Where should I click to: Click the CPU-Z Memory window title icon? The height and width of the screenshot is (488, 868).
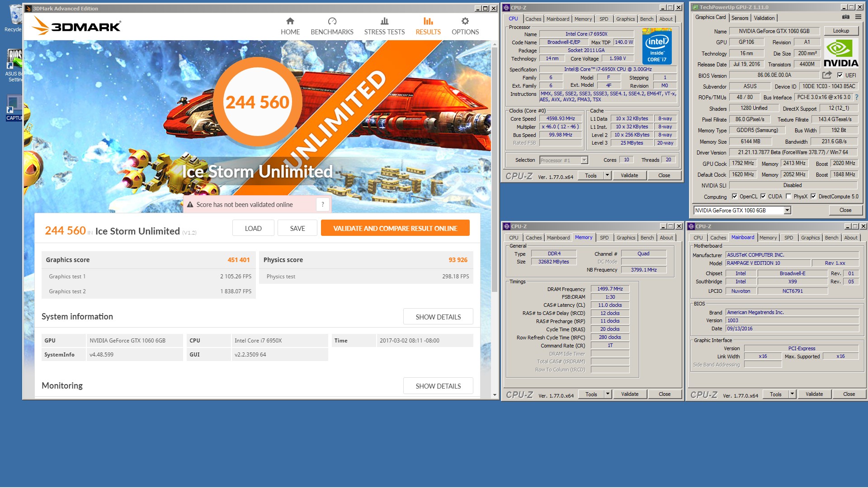pos(507,226)
